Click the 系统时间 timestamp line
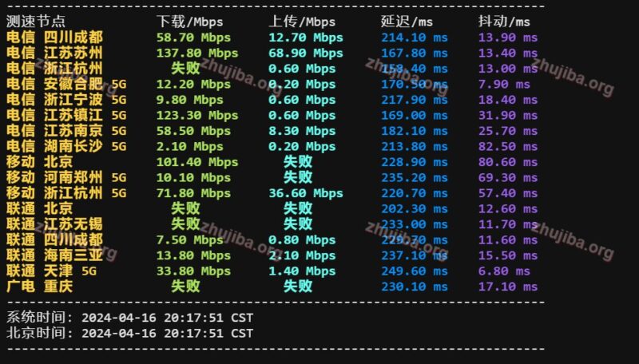Screen dimensions: 639x364 (x=130, y=317)
